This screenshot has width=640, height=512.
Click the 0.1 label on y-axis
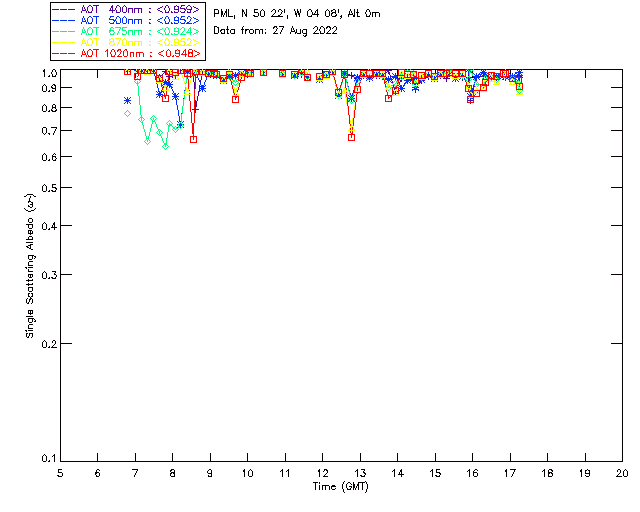coord(49,459)
